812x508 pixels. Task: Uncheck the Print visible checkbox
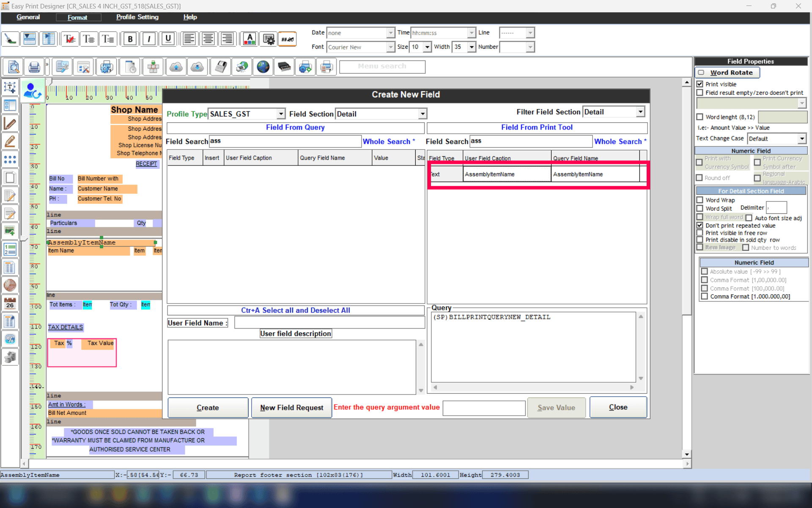(700, 84)
